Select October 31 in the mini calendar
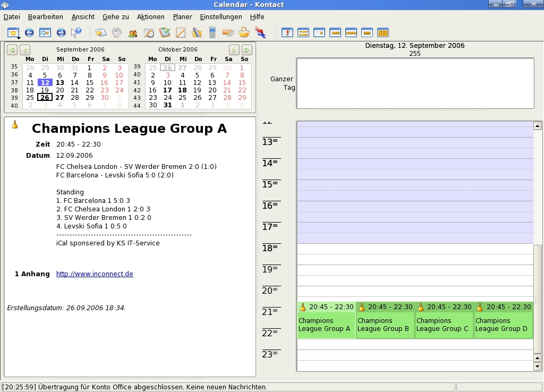The height and width of the screenshot is (392, 544). (167, 105)
